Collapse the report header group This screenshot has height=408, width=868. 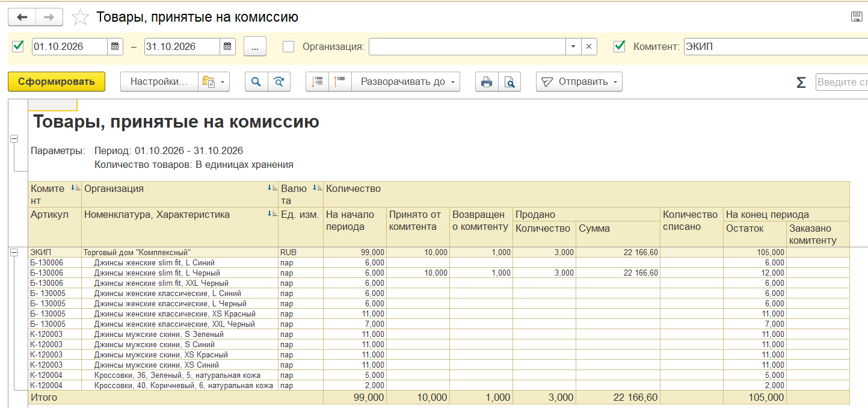coord(14,139)
